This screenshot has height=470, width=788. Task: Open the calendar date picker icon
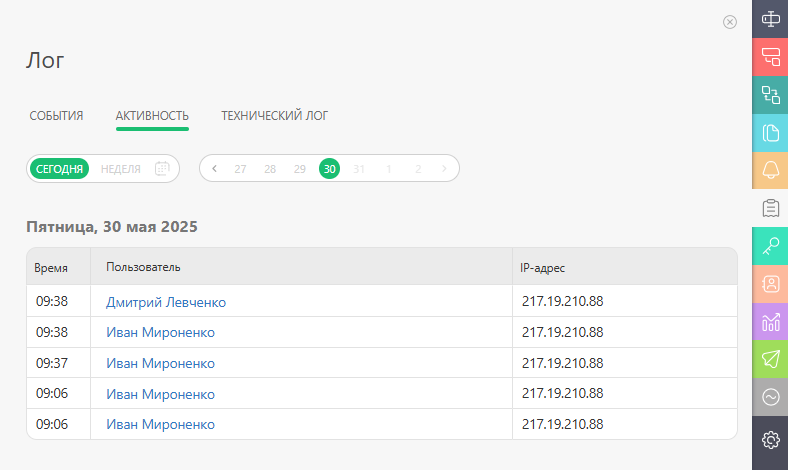click(x=162, y=168)
